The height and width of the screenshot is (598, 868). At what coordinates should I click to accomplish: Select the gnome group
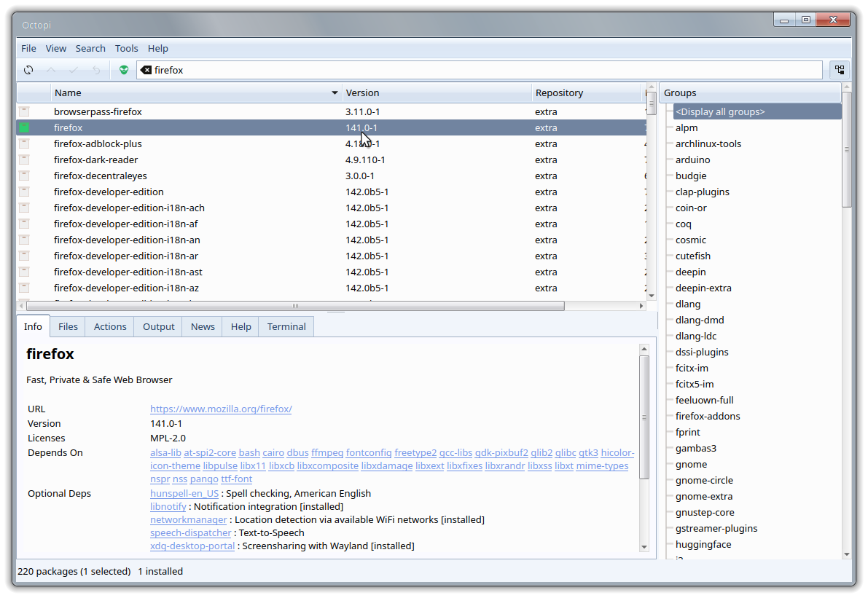pos(691,464)
